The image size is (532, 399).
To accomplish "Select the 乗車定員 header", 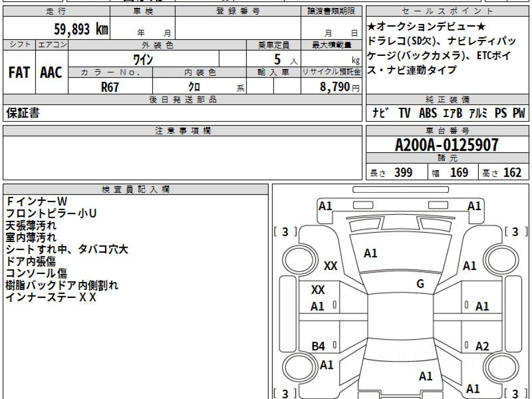I will (x=274, y=45).
